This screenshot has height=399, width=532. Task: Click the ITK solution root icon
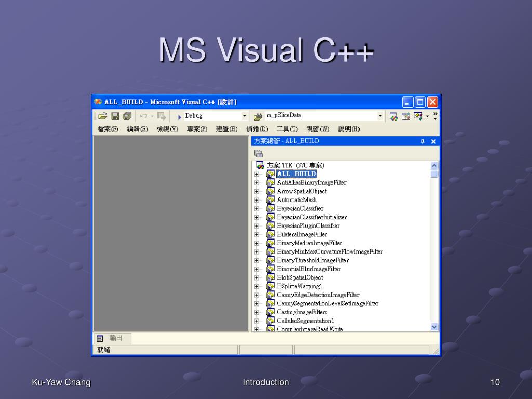260,166
